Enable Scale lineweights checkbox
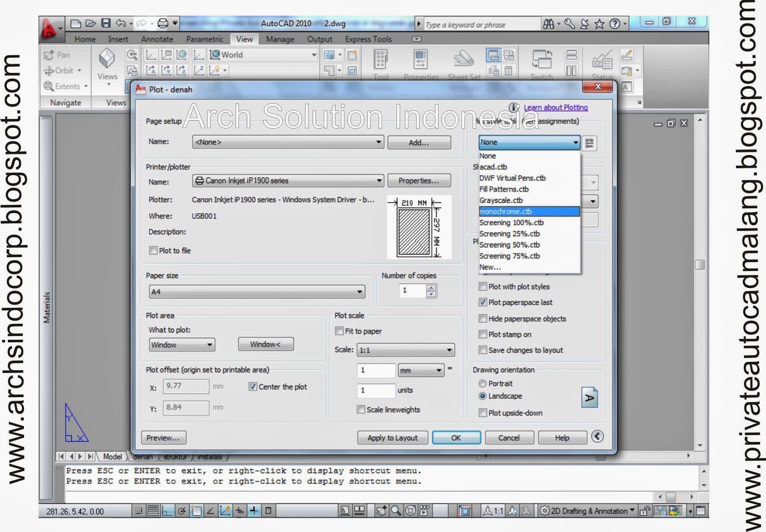The width and height of the screenshot is (766, 532). point(361,410)
